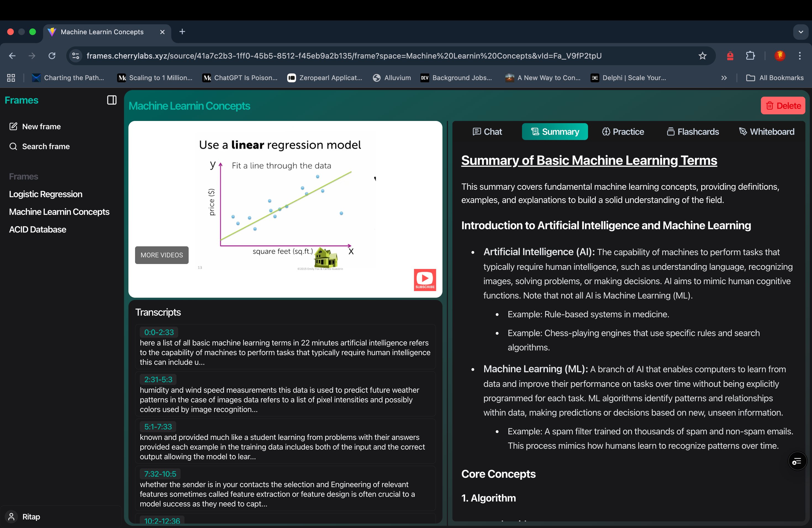Click the browser address bar URL

(x=344, y=56)
